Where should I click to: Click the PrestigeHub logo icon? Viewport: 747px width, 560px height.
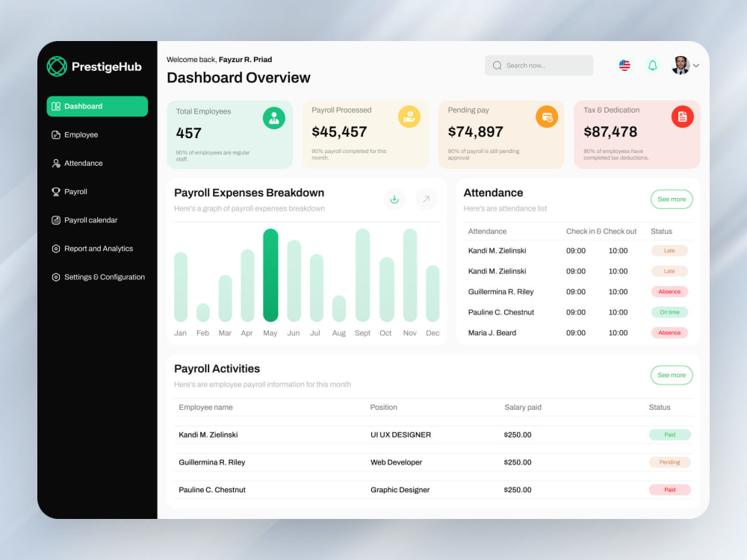(x=57, y=66)
